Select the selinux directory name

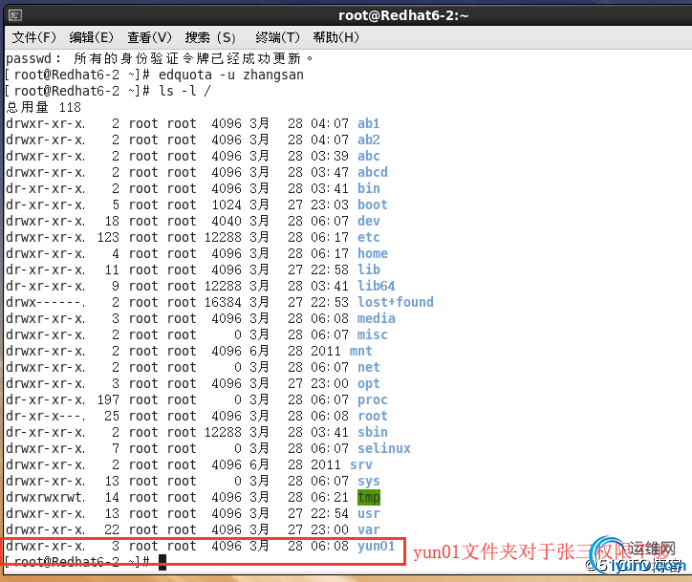384,449
